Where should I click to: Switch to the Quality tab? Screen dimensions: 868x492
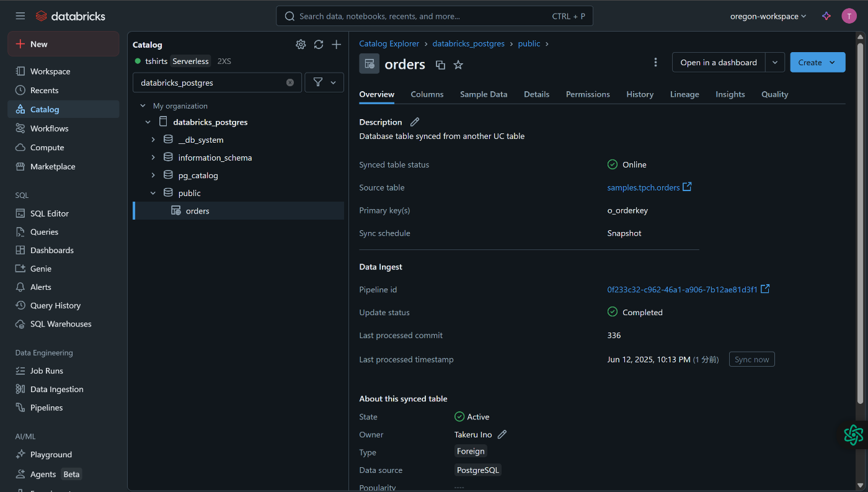(x=775, y=94)
